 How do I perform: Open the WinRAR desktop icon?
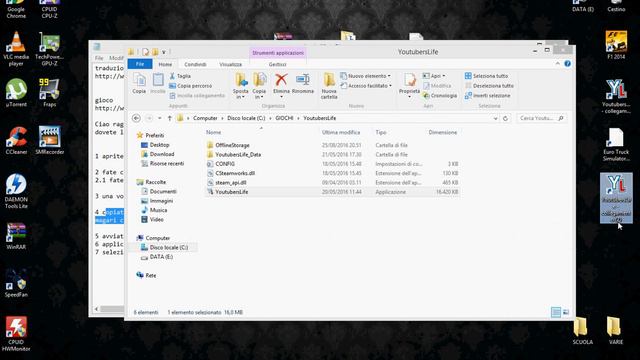pos(16,236)
